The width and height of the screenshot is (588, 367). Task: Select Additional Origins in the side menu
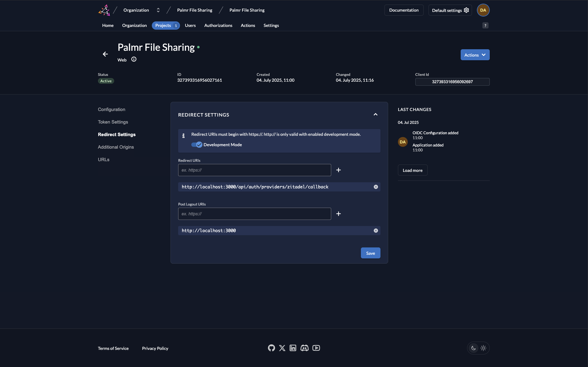point(116,147)
